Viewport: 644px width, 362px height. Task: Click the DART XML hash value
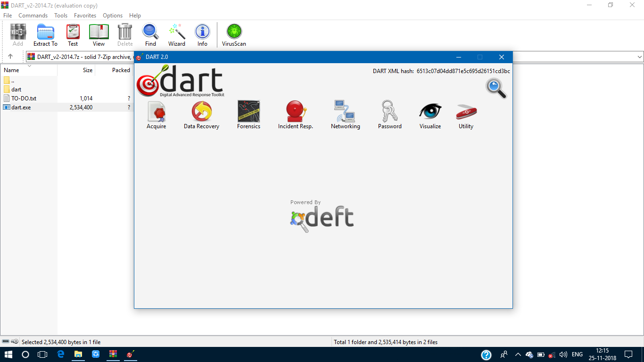click(x=463, y=71)
